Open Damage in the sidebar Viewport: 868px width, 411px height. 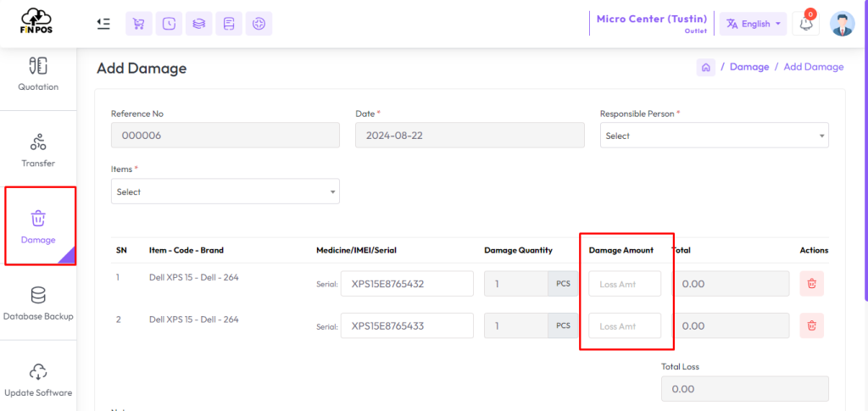tap(38, 226)
